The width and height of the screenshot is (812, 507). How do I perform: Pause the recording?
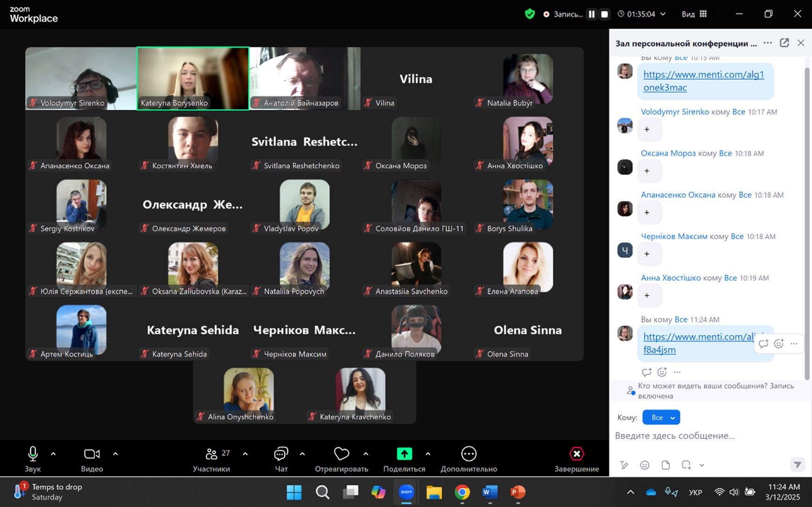pos(592,14)
